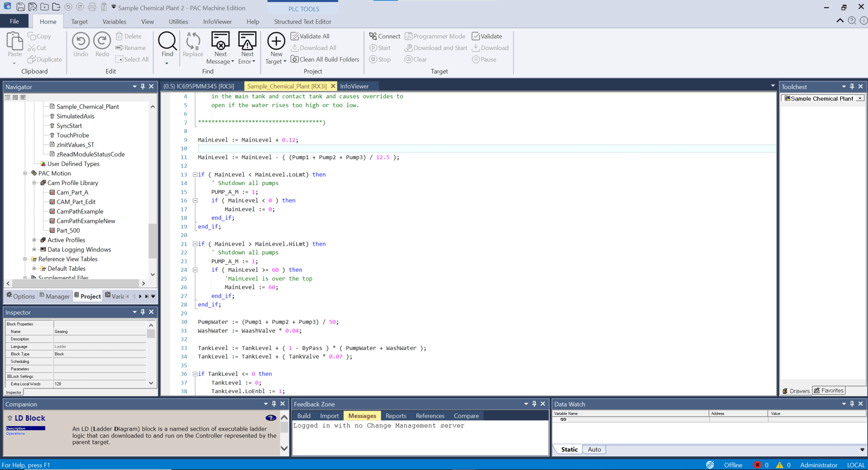Screen dimensions: 868x470
Task: Pin the Navigator panel
Action: tap(143, 86)
